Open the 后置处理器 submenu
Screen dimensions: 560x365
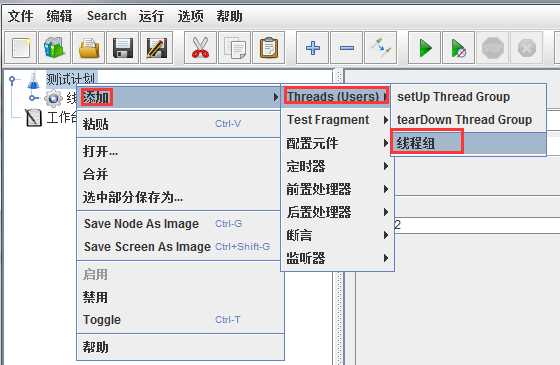[x=337, y=212]
